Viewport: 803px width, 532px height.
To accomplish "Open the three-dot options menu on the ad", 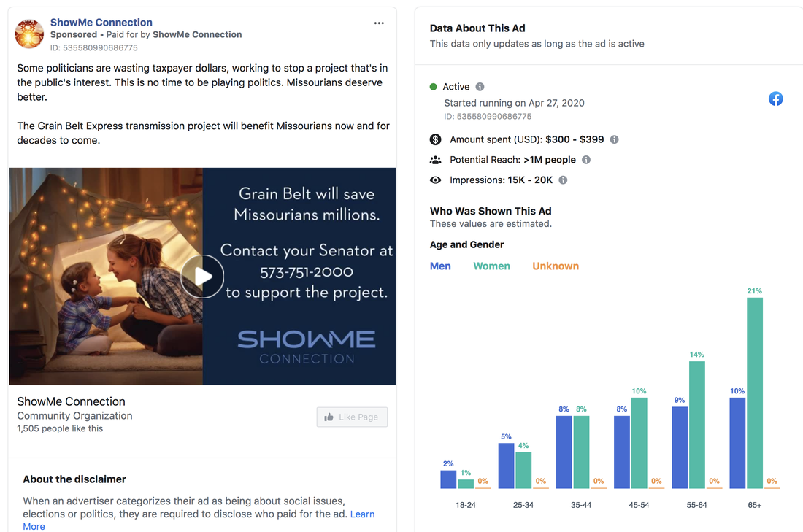I will 379,23.
